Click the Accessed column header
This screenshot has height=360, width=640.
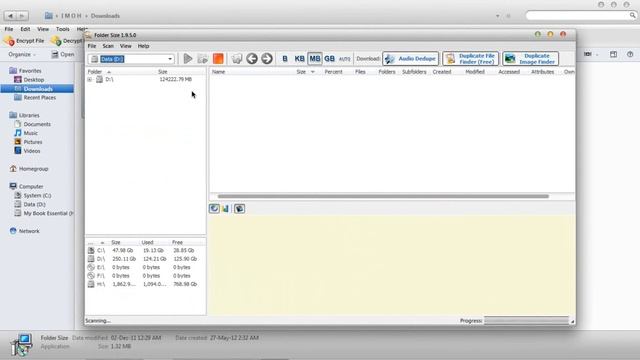coord(509,72)
